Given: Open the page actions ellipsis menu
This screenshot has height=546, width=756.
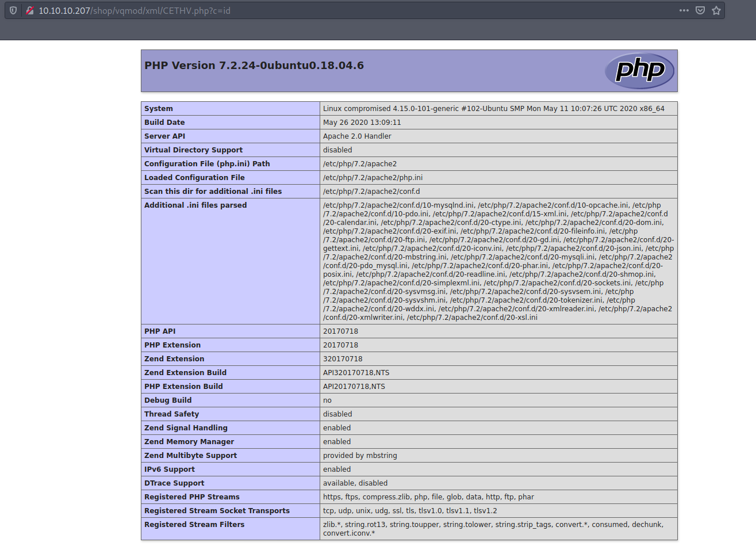Looking at the screenshot, I should tap(684, 10).
